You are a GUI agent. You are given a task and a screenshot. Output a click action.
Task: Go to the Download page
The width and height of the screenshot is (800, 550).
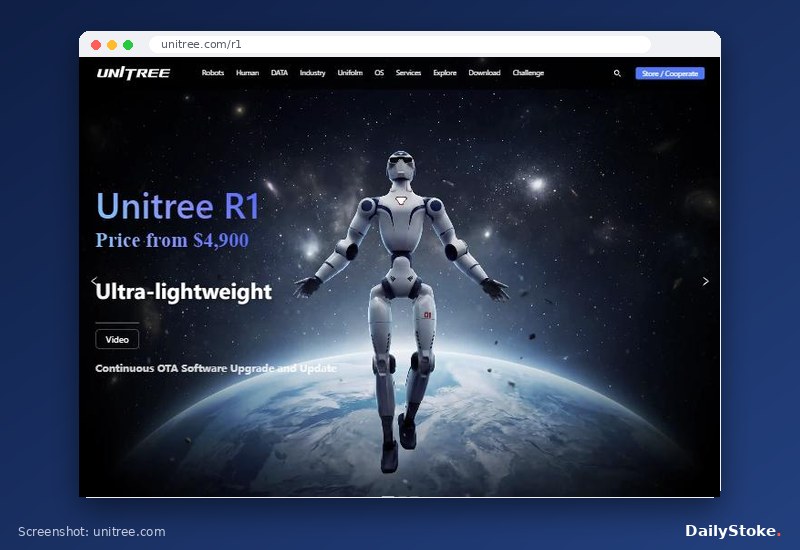pos(484,73)
